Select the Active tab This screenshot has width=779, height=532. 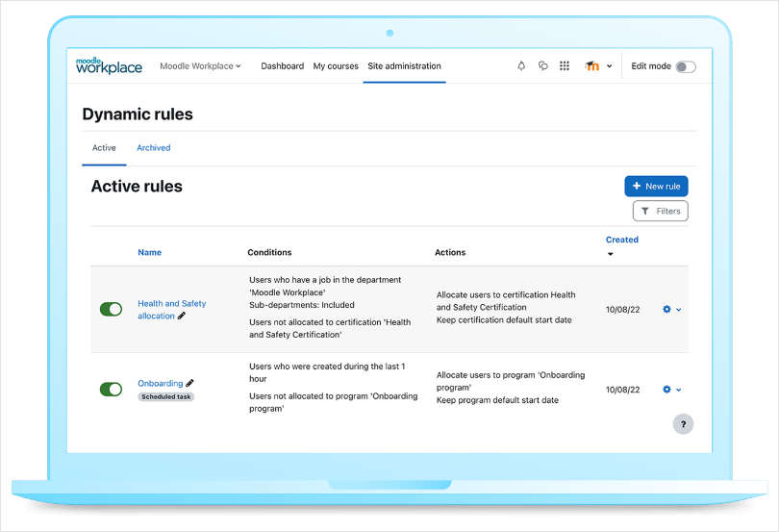click(104, 147)
